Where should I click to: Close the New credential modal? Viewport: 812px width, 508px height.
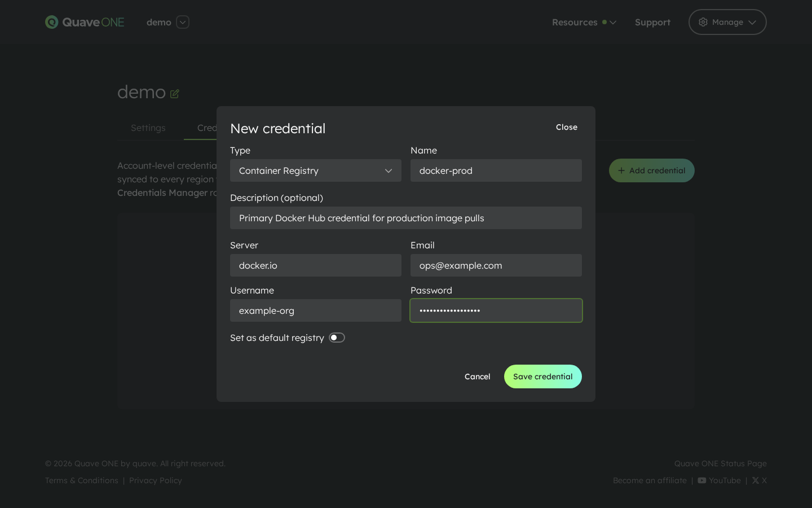pyautogui.click(x=566, y=127)
